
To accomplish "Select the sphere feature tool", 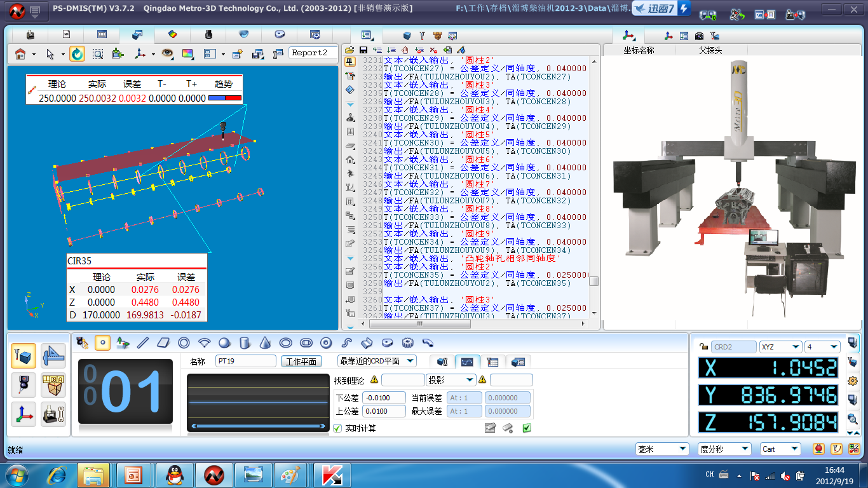I will pos(224,342).
